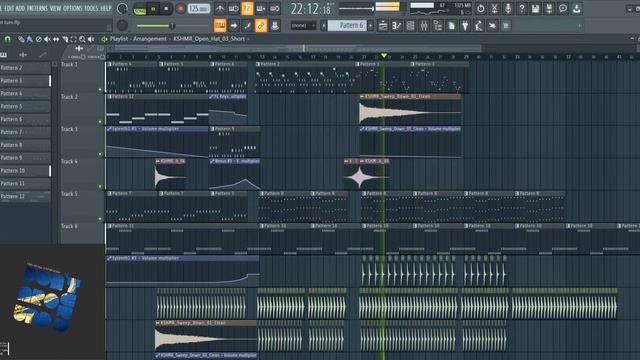Click the add new pattern plus button
The height and width of the screenshot is (360, 640).
click(x=371, y=26)
